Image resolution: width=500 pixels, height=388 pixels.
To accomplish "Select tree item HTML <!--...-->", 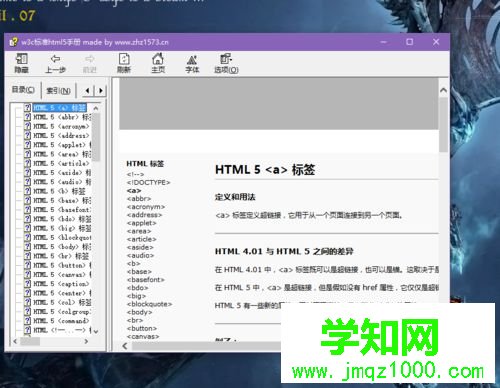I will [x=62, y=330].
